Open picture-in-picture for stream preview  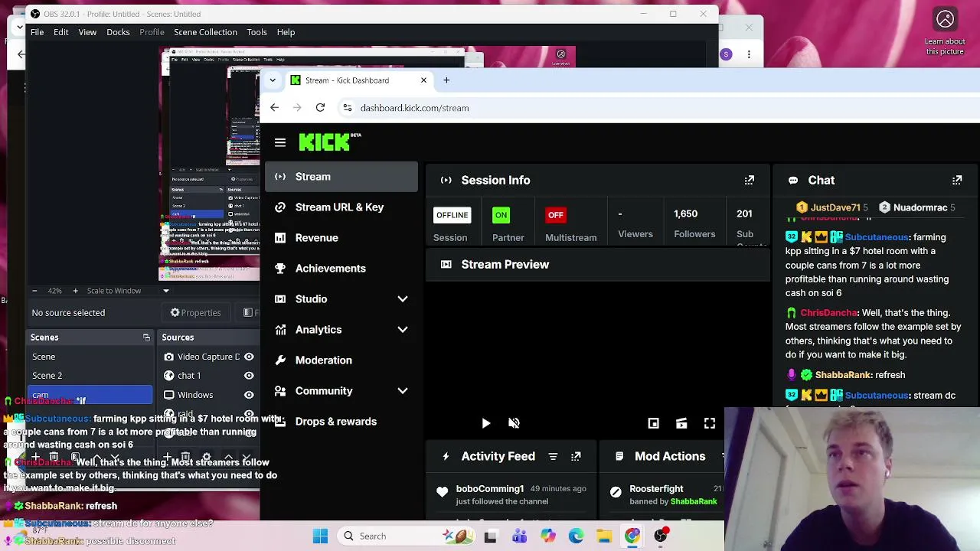(x=653, y=423)
